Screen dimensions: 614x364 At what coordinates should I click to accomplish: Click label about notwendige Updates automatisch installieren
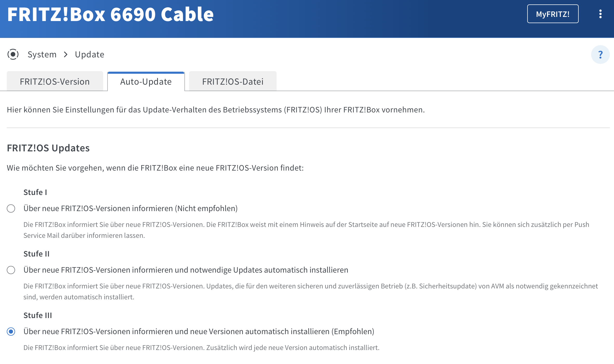[x=186, y=270]
